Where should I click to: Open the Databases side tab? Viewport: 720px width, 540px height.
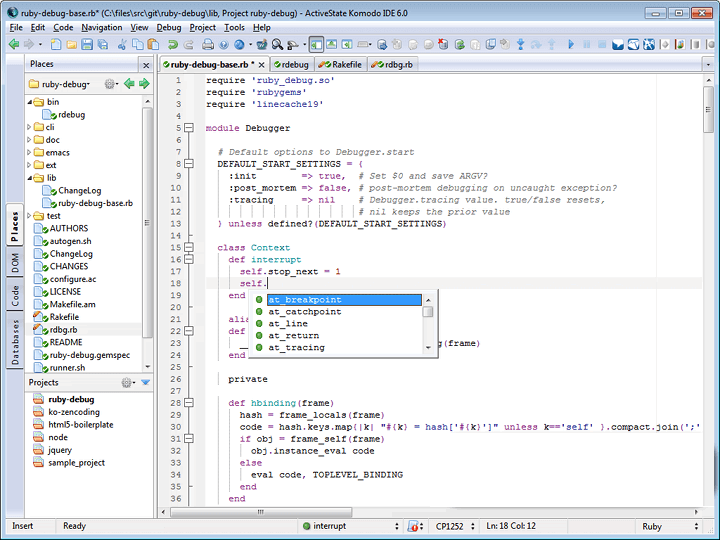click(16, 342)
